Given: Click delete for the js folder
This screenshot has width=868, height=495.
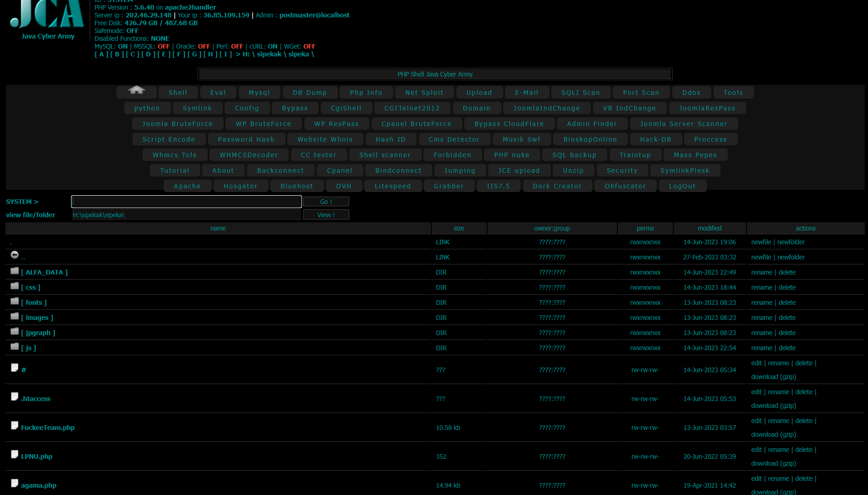Looking at the screenshot, I should click(787, 348).
